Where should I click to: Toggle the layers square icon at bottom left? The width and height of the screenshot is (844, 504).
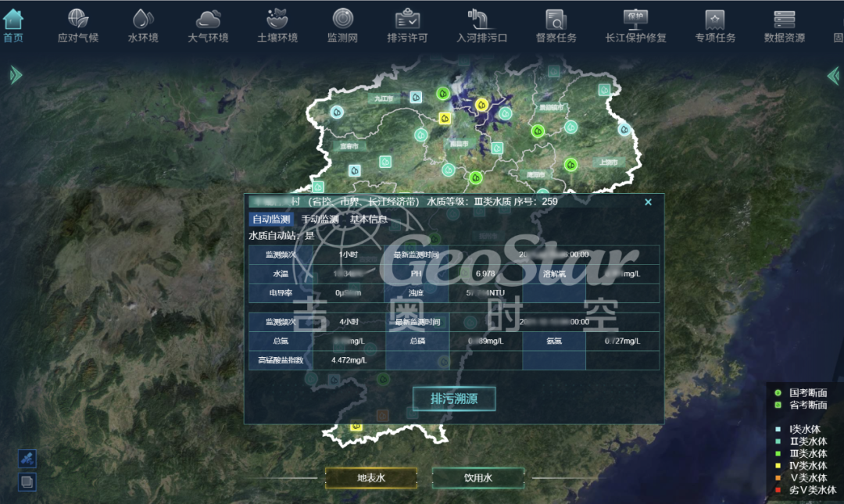coord(27,481)
